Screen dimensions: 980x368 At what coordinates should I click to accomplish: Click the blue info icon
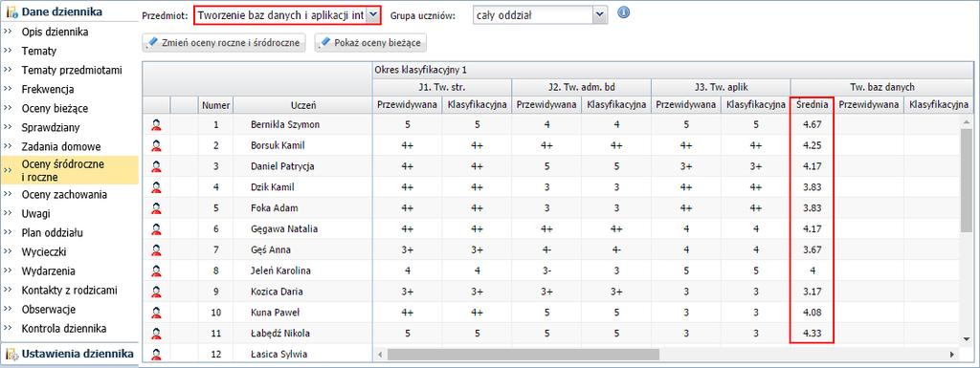click(x=623, y=13)
